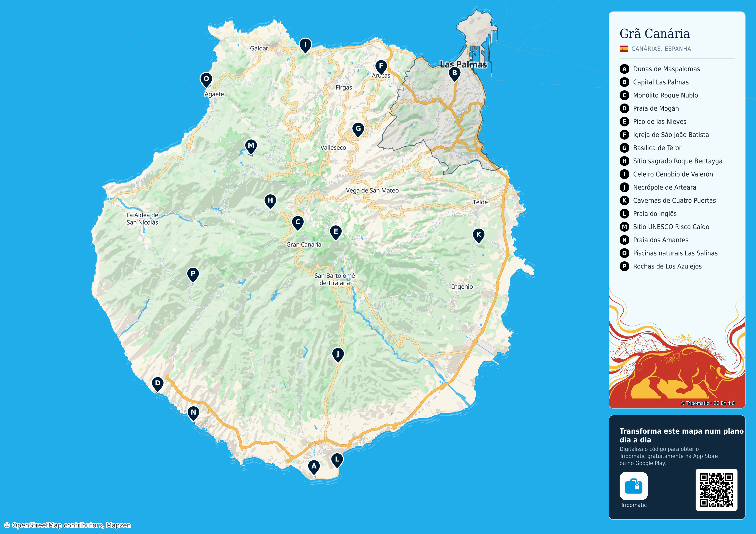
Task: Click the QR code image
Action: coord(716,490)
